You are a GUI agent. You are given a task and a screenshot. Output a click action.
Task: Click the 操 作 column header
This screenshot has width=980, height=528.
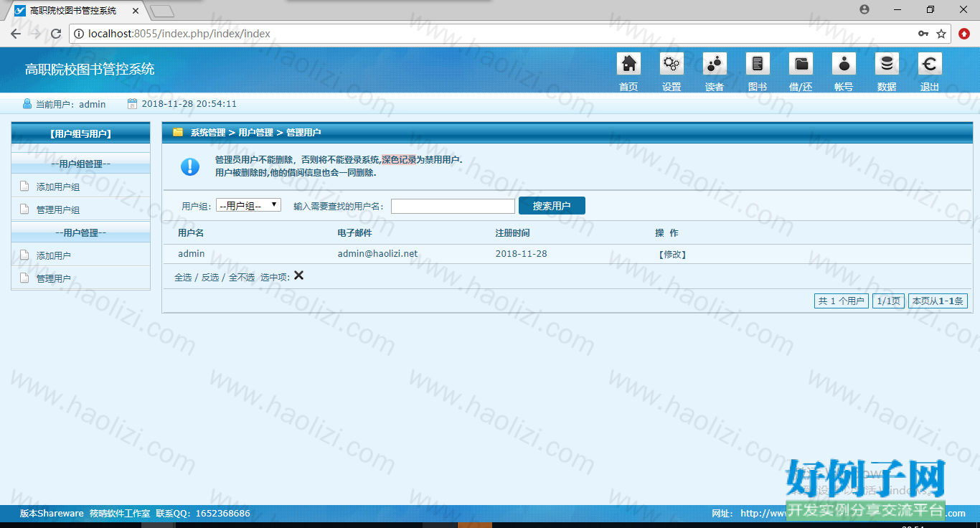(666, 233)
